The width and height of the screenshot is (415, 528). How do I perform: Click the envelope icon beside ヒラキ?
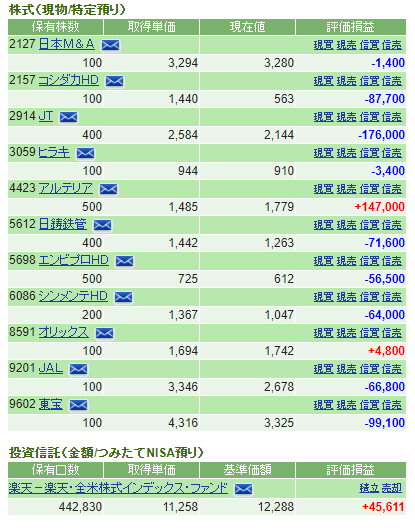point(86,153)
